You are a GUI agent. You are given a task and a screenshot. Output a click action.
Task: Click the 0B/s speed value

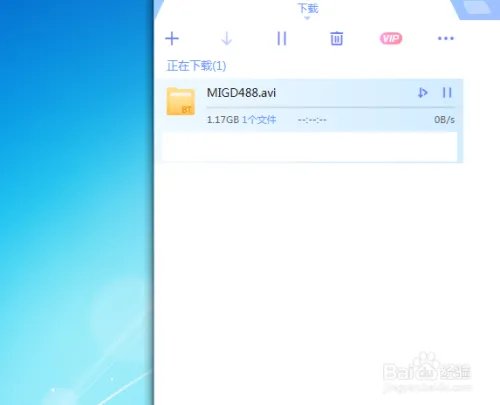[444, 120]
